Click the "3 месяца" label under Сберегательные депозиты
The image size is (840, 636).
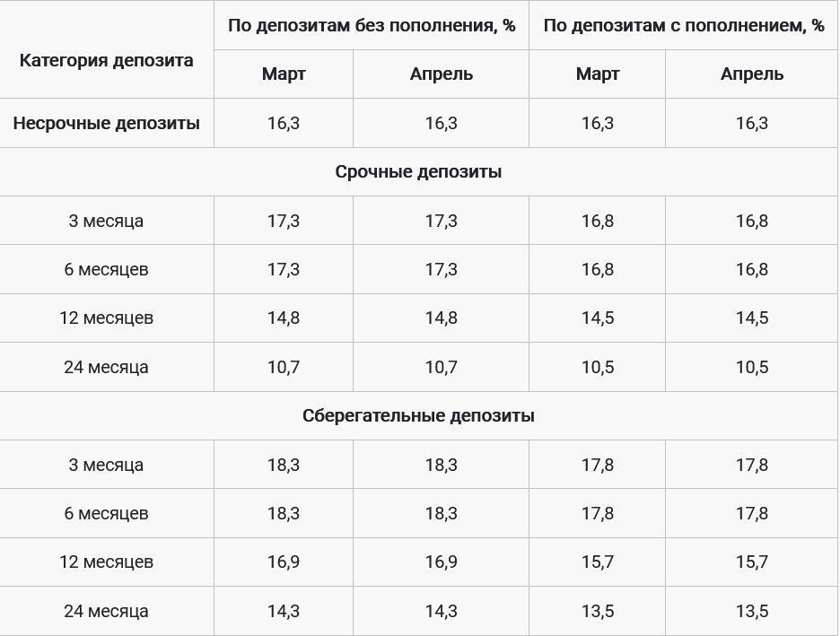[106, 465]
